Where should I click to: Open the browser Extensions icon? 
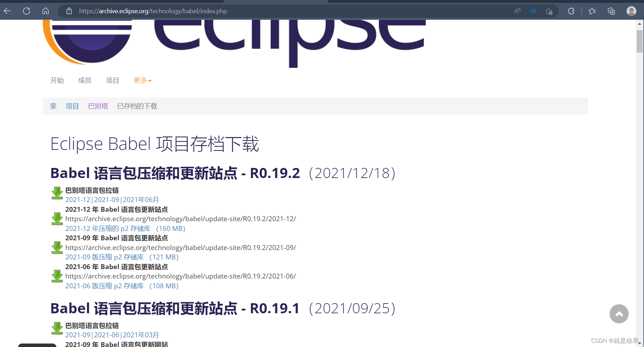571,11
